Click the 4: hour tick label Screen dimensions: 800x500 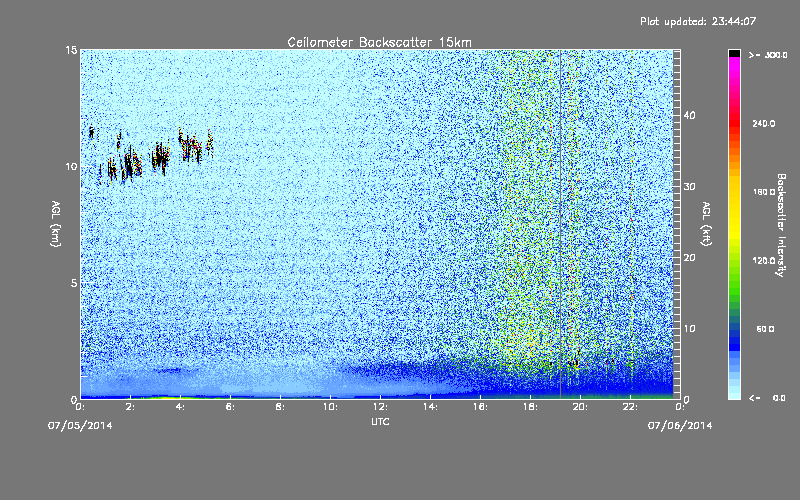(181, 407)
